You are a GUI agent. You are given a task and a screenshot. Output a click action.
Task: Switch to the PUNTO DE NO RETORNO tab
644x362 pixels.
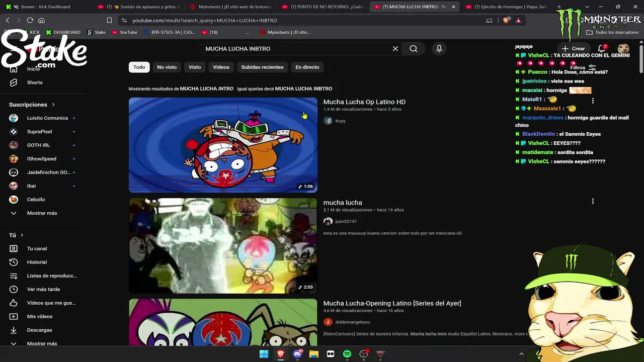[x=322, y=7]
